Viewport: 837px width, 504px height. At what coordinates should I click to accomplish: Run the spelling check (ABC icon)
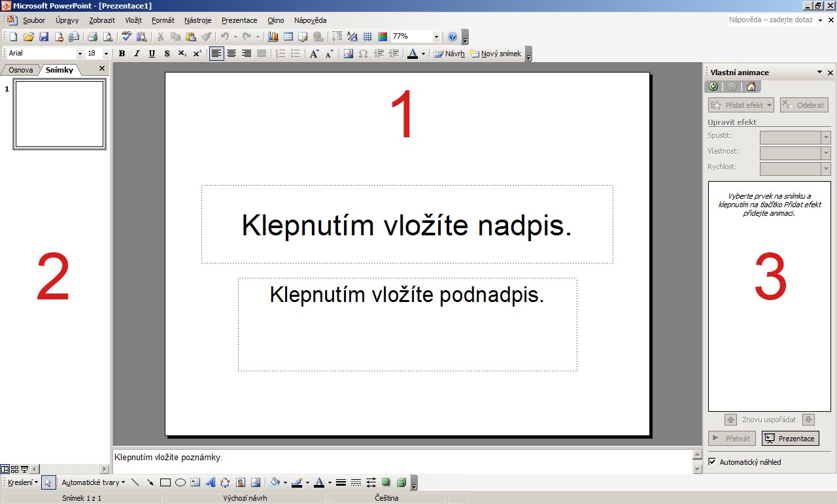tap(126, 37)
